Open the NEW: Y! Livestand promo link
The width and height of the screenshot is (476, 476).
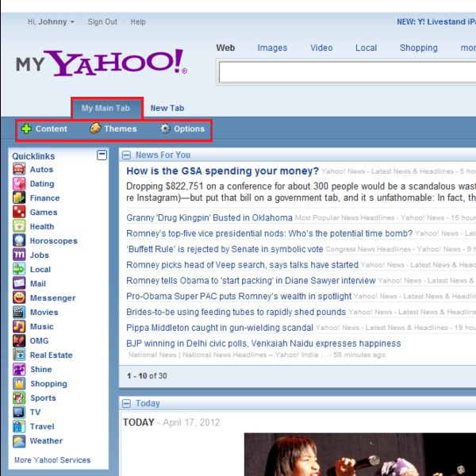tap(436, 22)
